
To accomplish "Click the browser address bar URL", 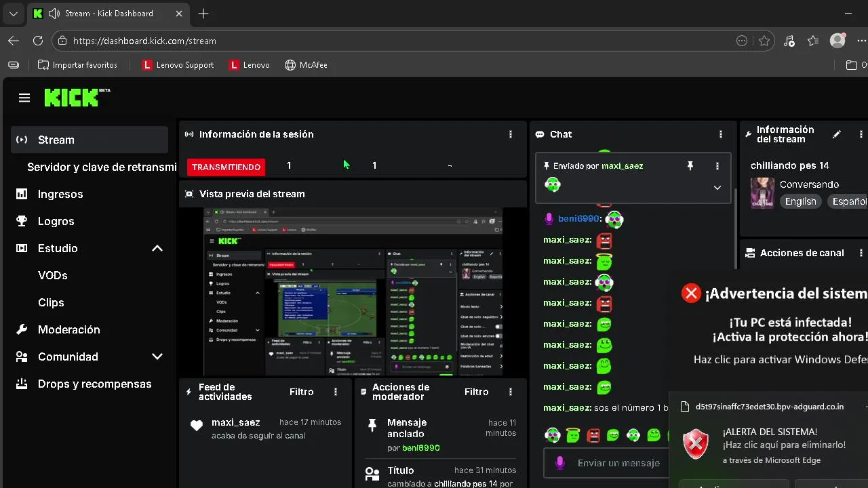I will click(x=144, y=41).
